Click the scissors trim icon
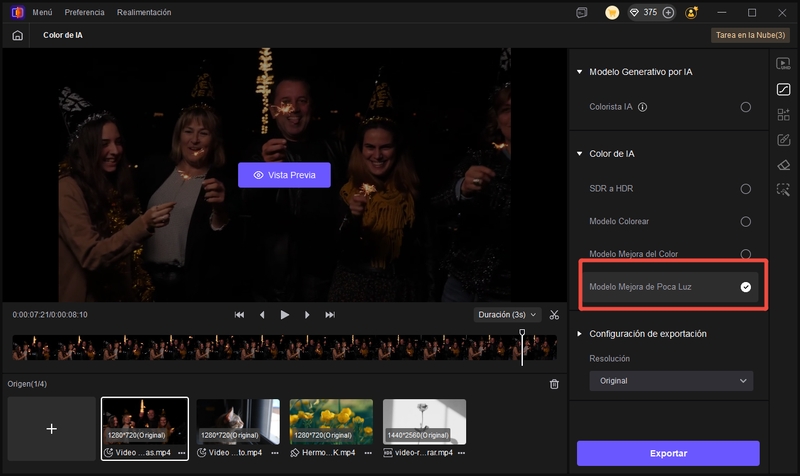 click(x=553, y=314)
